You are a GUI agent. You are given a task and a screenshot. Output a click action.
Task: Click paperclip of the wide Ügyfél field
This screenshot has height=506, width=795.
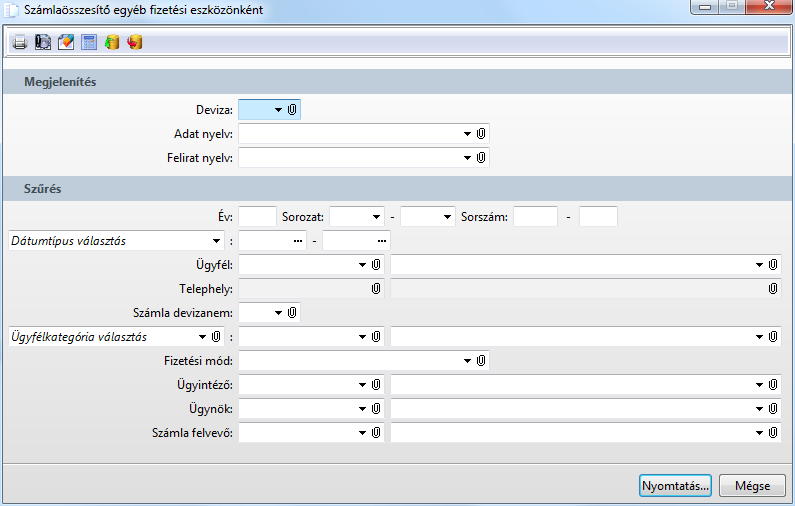773,264
